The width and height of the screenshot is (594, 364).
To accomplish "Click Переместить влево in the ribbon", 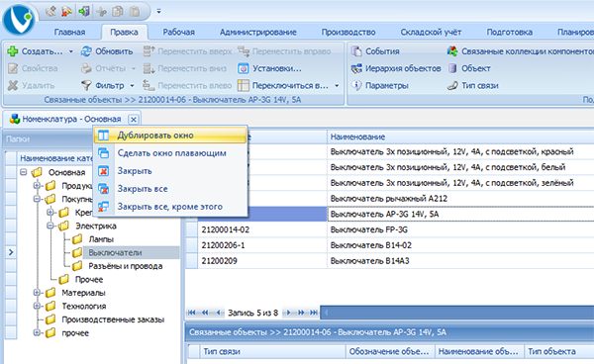I will coord(187,85).
